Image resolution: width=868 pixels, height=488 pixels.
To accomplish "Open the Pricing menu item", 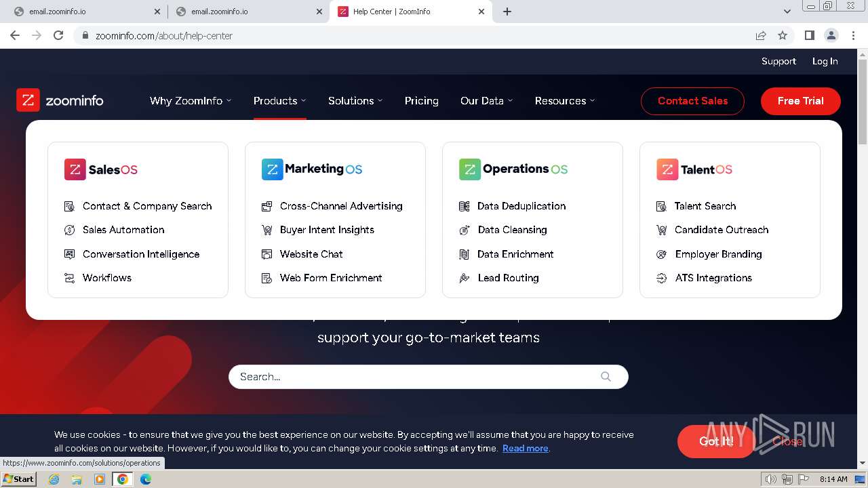I will pos(422,100).
